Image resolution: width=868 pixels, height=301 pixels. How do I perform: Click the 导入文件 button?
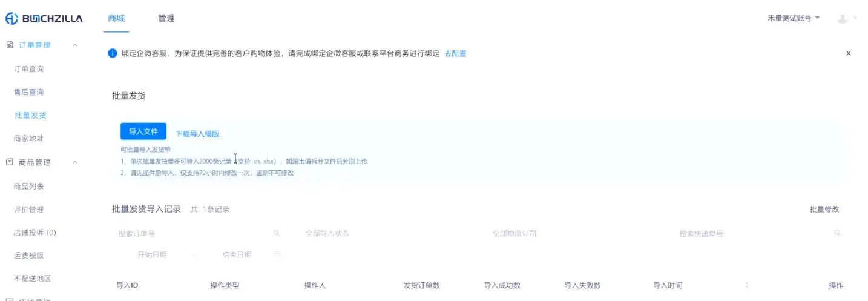pyautogui.click(x=143, y=131)
